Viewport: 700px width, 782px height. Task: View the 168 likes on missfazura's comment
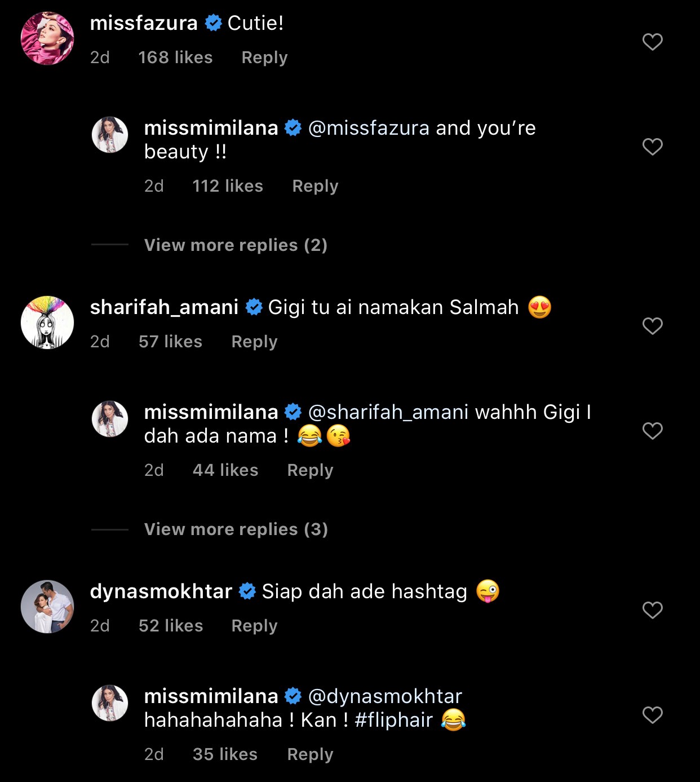point(175,58)
